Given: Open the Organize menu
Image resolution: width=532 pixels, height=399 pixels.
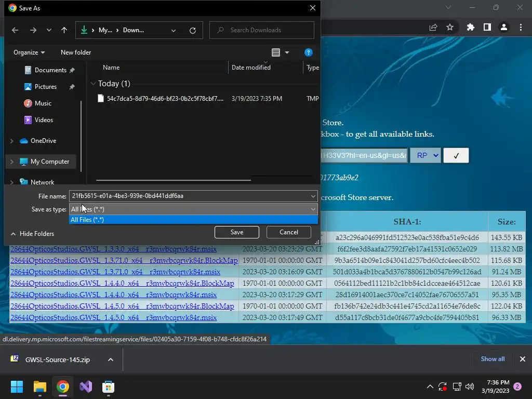Looking at the screenshot, I should (x=29, y=52).
